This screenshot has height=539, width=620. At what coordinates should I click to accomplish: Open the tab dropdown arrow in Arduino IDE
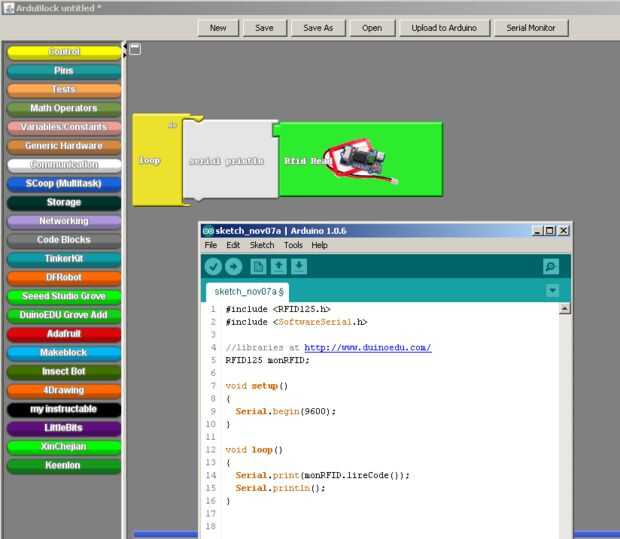tap(552, 291)
